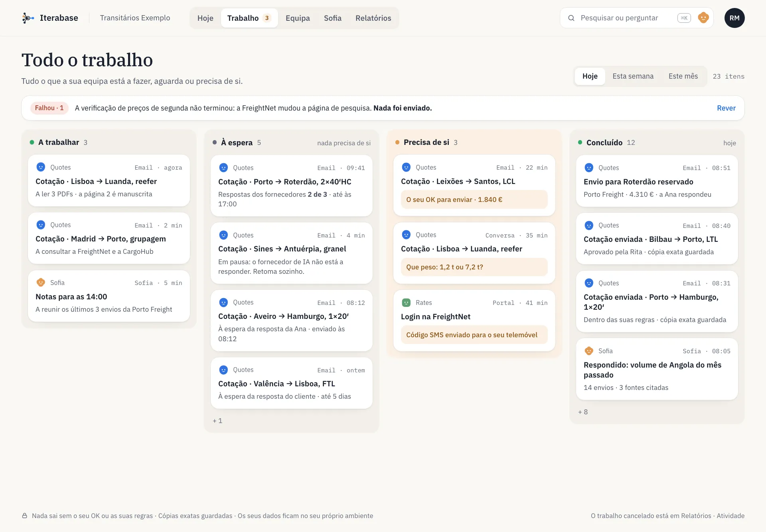Open the Trabalho tab
The height and width of the screenshot is (532, 766).
[x=249, y=18]
